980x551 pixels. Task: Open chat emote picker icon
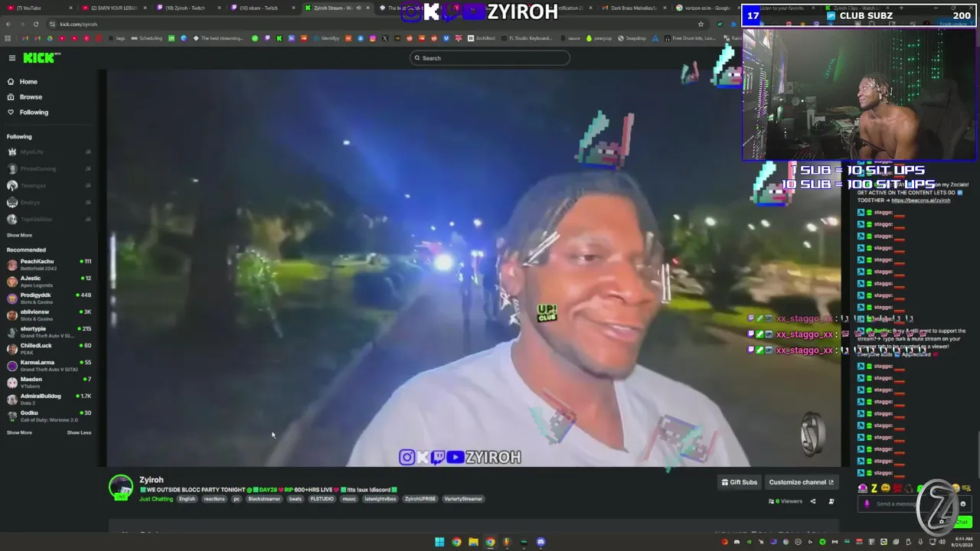(x=962, y=504)
